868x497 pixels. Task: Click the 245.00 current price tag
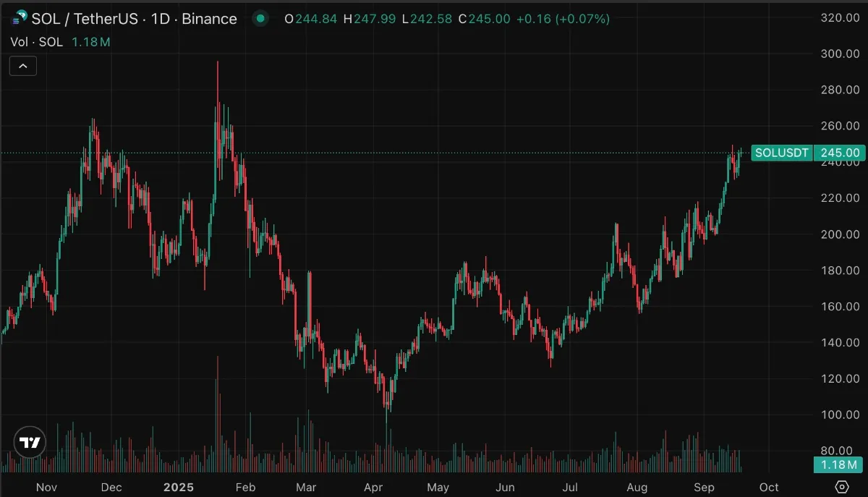[x=840, y=153]
